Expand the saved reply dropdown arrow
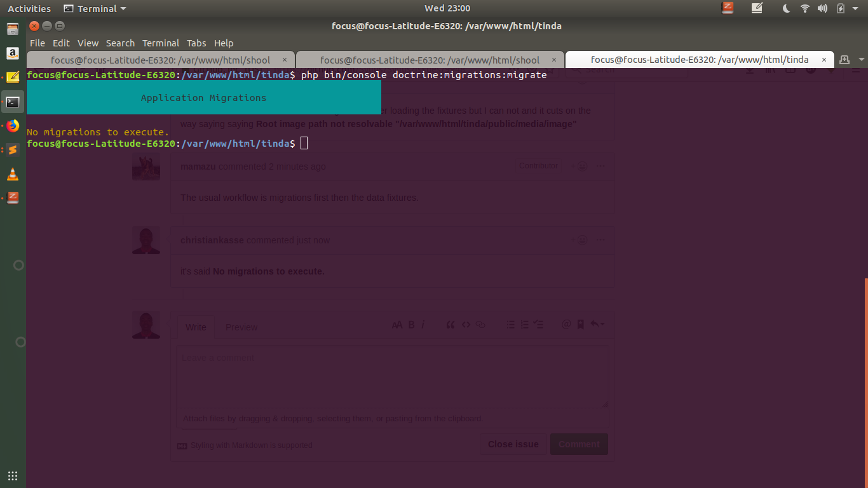Viewport: 868px width, 488px height. tap(602, 324)
